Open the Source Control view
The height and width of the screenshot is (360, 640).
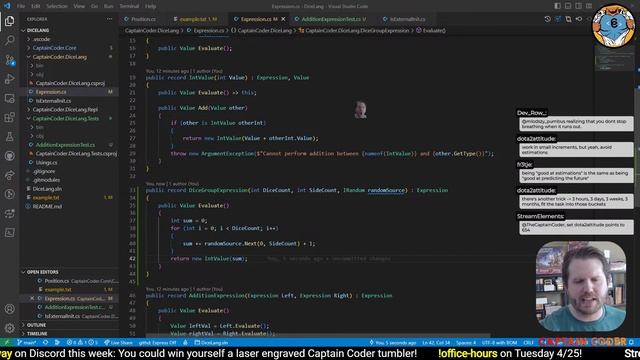pos(9,60)
